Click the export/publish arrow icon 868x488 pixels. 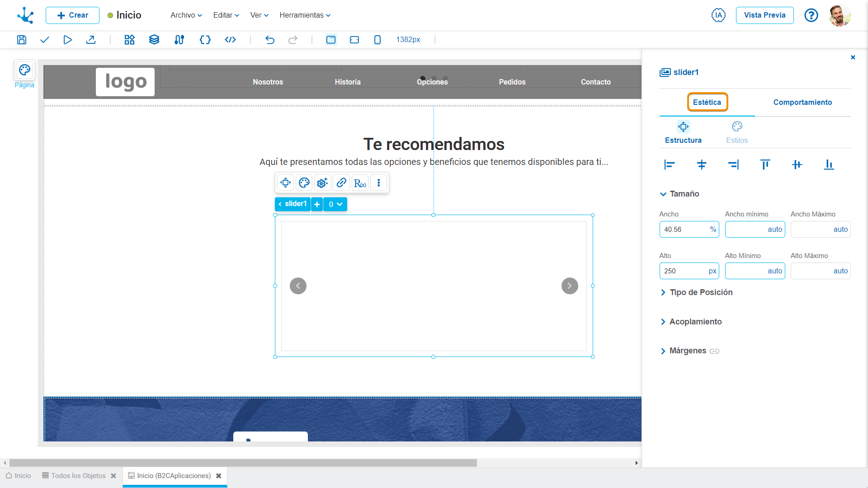click(91, 40)
